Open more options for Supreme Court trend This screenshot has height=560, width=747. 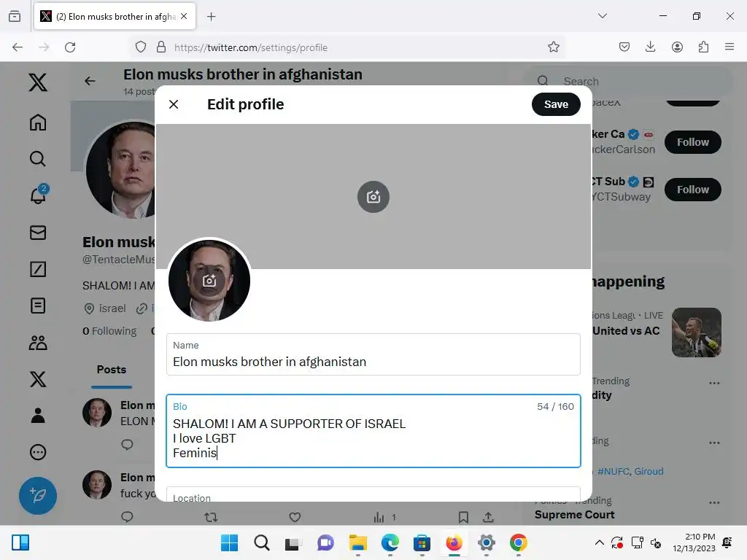click(714, 503)
